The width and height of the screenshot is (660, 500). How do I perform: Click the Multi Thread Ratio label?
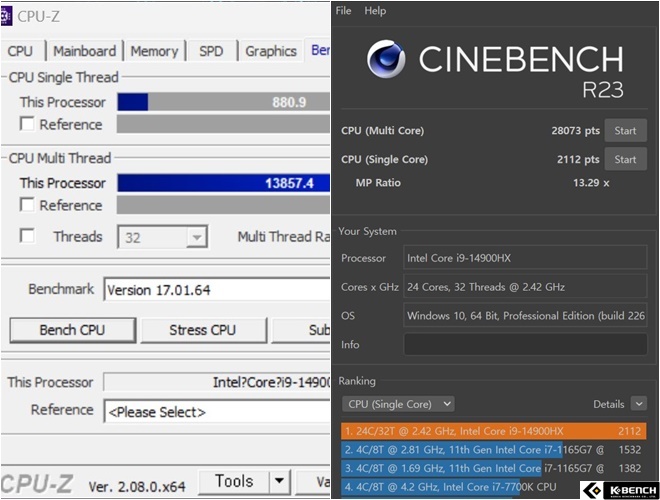click(284, 237)
